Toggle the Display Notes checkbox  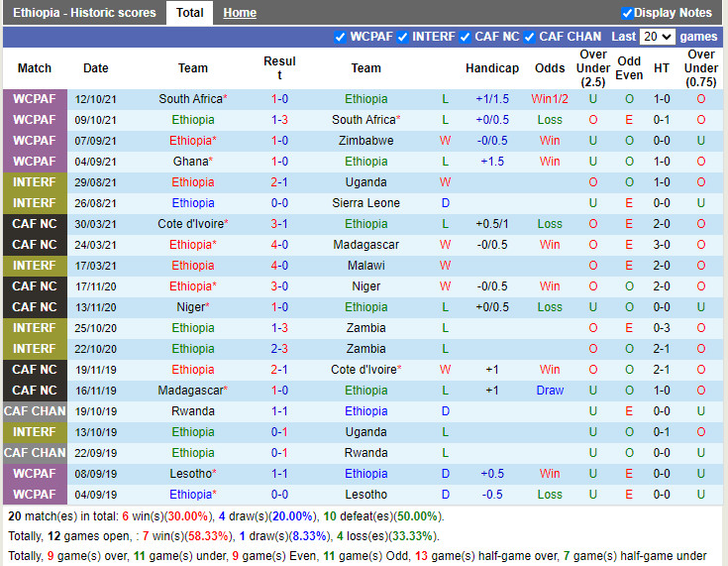(627, 13)
